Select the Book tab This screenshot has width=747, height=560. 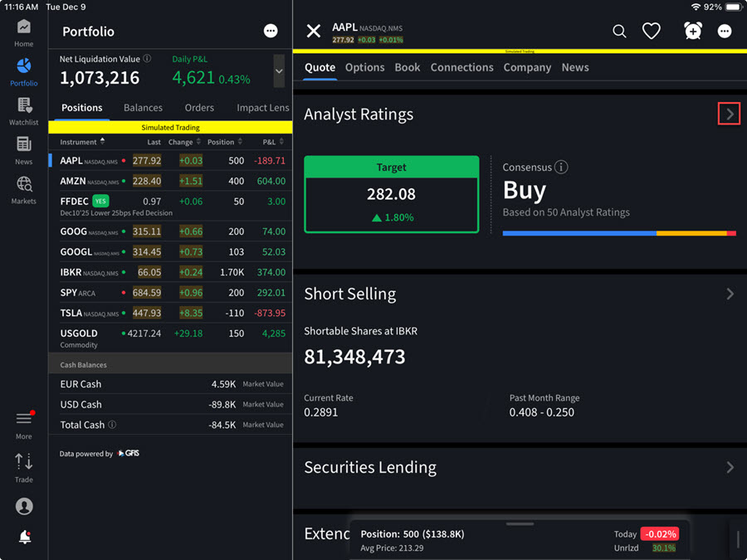(x=408, y=68)
